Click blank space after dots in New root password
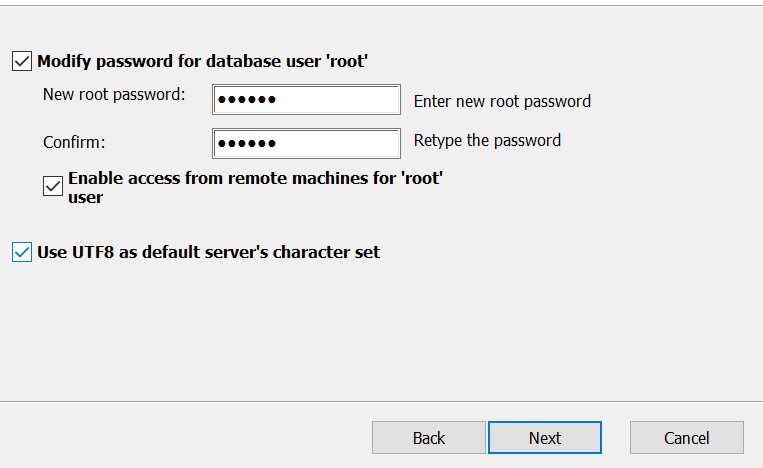Image resolution: width=763 pixels, height=468 pixels. [338, 100]
